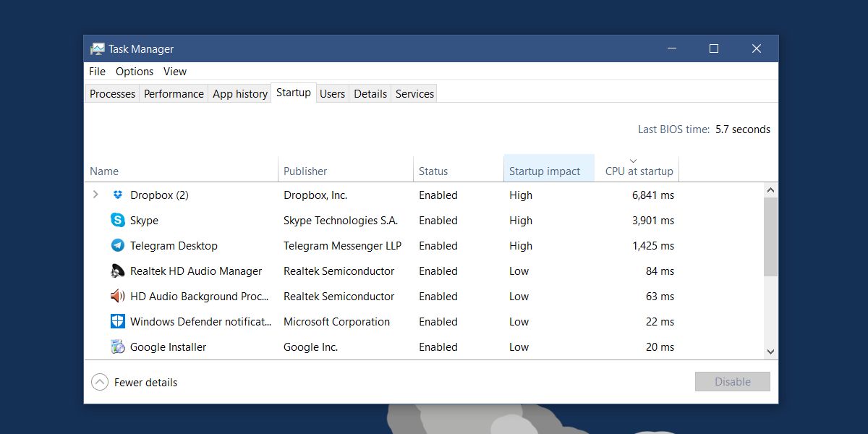This screenshot has height=434, width=868.
Task: Maximize the Task Manager window
Action: [714, 49]
